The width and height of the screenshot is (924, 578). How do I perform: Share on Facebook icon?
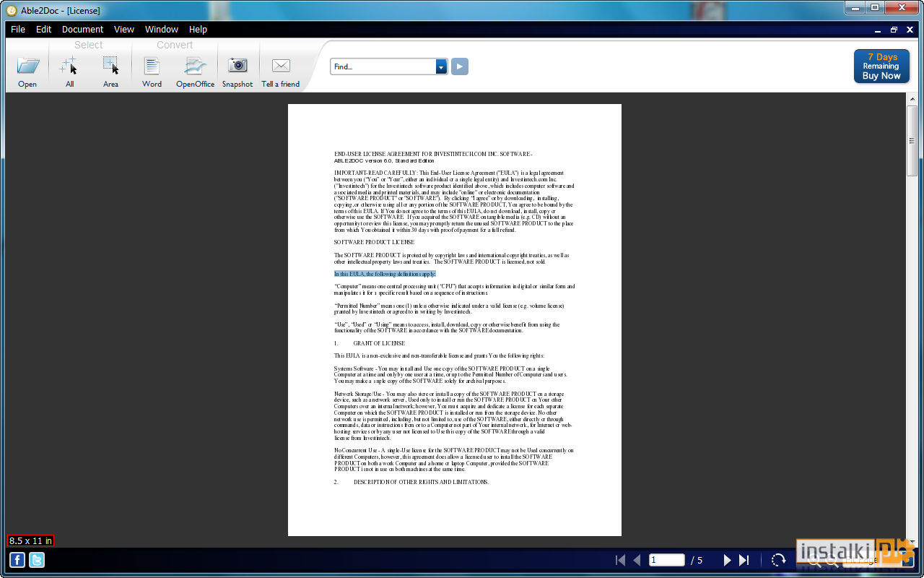point(17,559)
